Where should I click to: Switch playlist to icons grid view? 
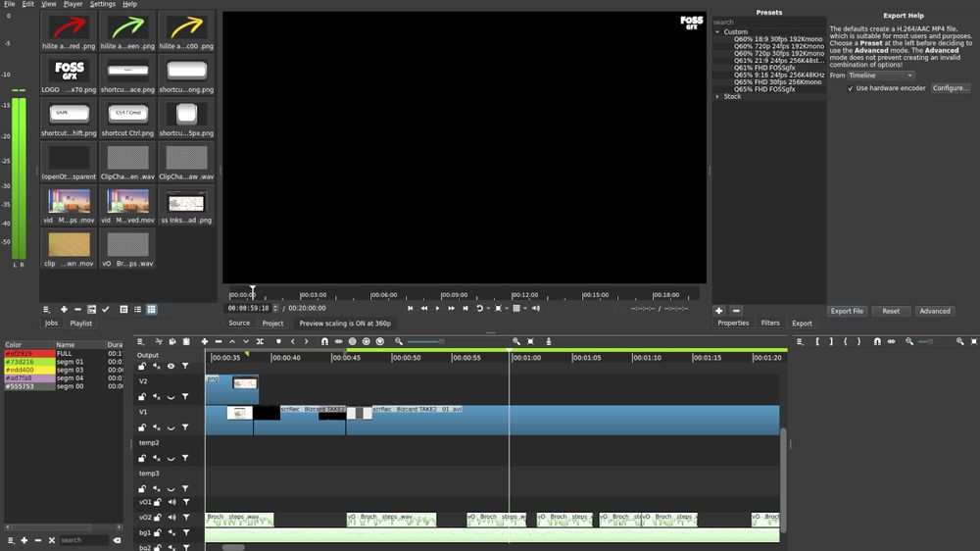(x=151, y=310)
